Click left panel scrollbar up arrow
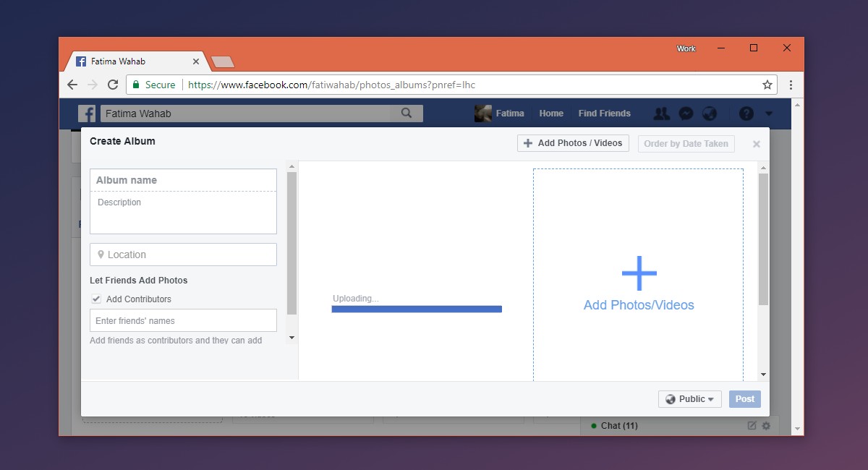 pos(292,166)
